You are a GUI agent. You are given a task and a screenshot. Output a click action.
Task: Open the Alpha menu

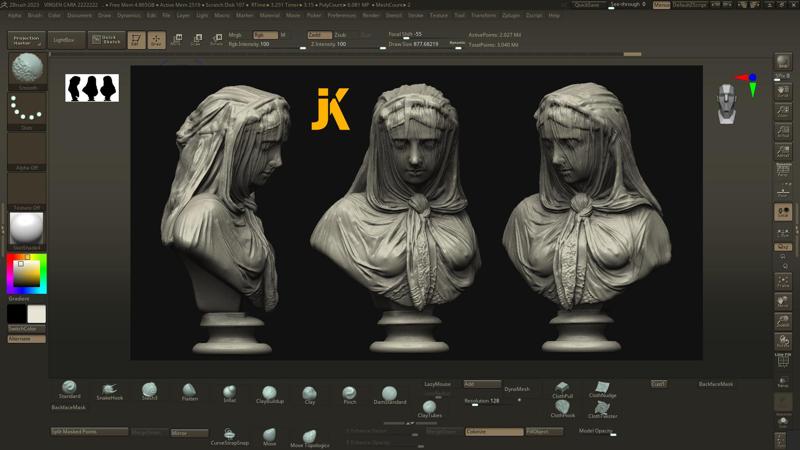[x=15, y=15]
